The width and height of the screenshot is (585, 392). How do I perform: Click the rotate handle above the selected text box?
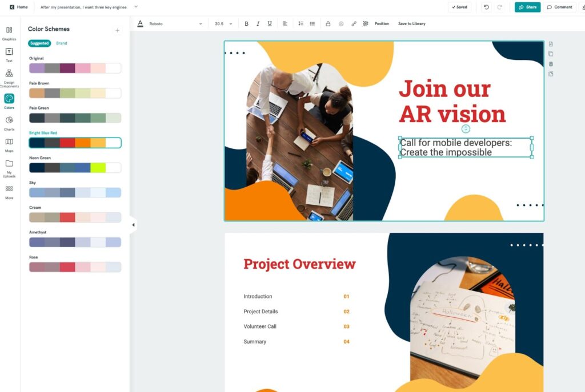coord(466,129)
